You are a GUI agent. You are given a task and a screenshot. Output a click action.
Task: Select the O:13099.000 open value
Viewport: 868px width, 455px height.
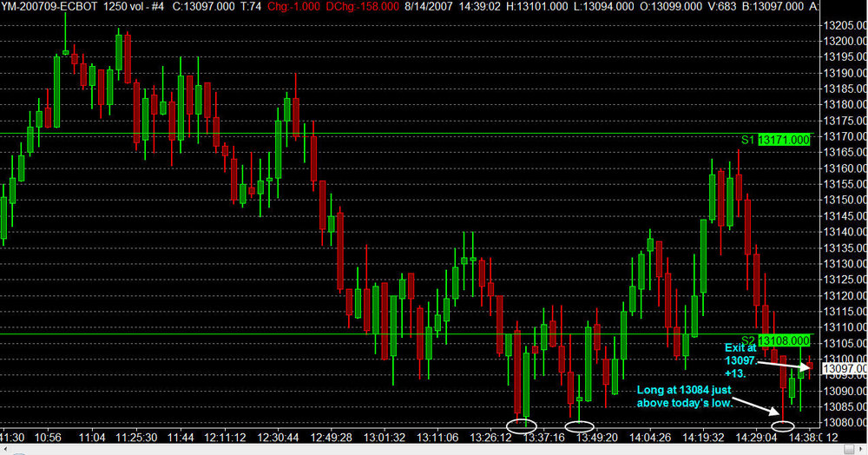(x=672, y=7)
